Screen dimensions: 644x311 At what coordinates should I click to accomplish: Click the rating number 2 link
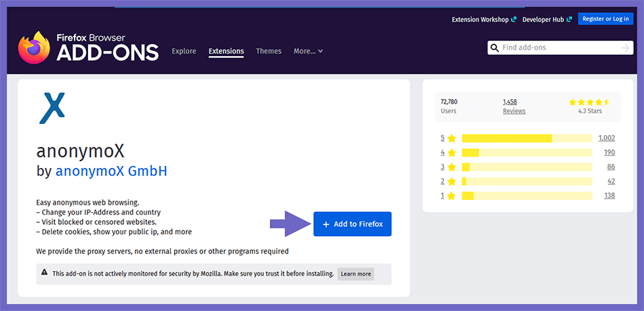click(443, 182)
